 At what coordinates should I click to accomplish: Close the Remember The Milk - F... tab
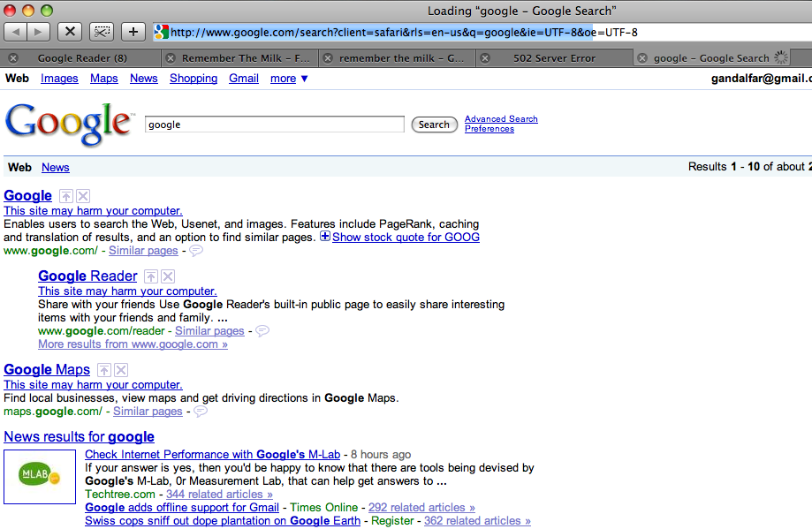[x=171, y=58]
